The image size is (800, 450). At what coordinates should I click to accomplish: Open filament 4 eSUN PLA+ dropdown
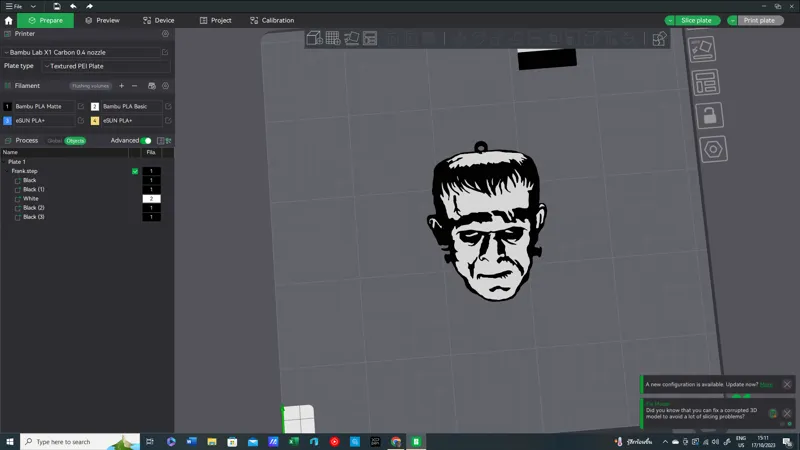[132, 120]
